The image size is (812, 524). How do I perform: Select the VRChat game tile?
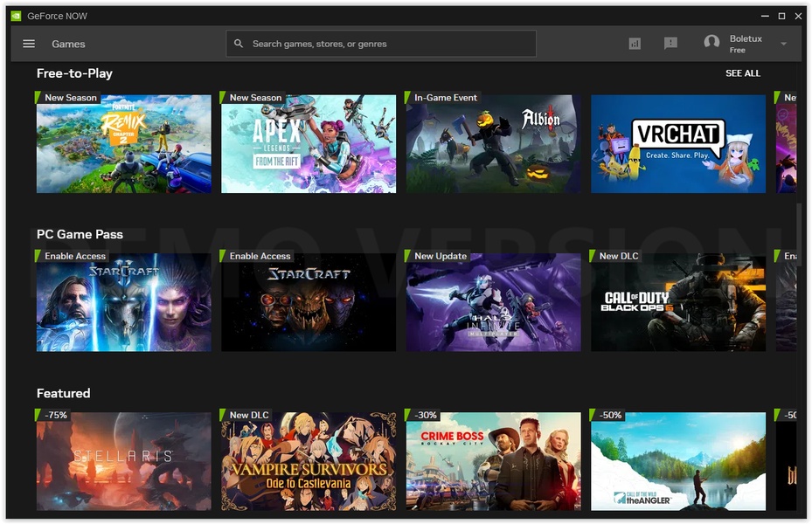point(678,143)
